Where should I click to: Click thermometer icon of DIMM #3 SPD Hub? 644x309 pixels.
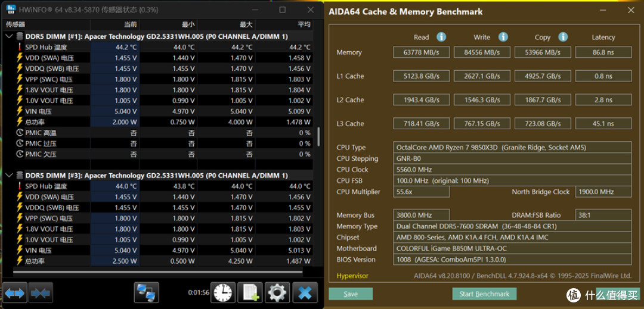(x=19, y=186)
